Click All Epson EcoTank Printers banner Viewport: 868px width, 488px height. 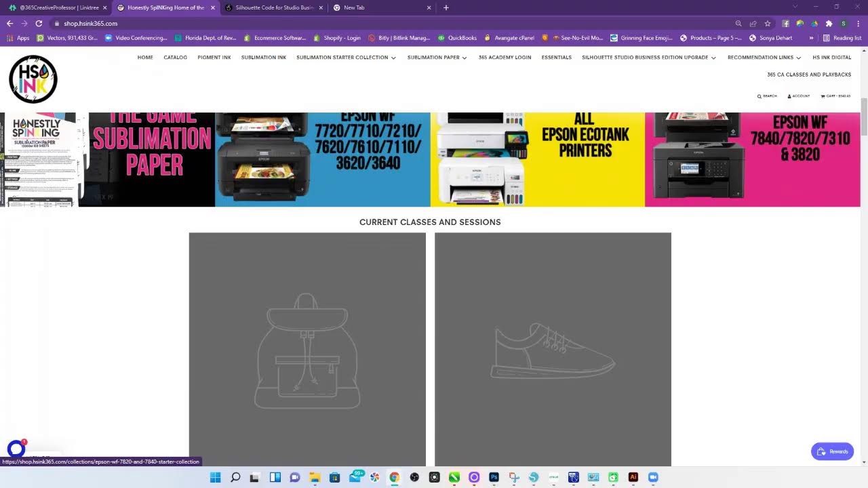pyautogui.click(x=538, y=159)
